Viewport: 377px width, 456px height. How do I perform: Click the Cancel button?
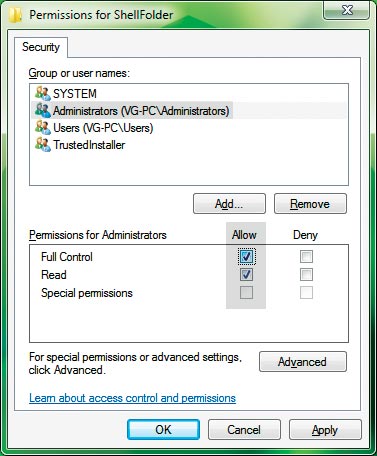pyautogui.click(x=244, y=430)
